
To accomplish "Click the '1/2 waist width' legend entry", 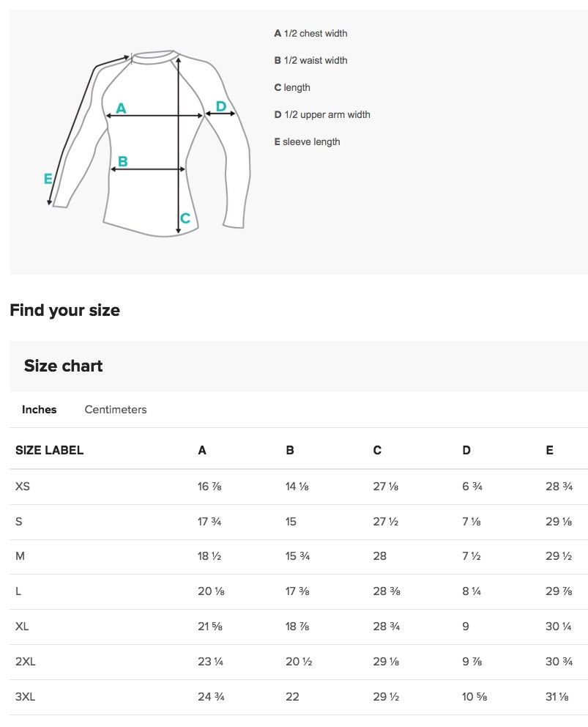I will tap(311, 61).
